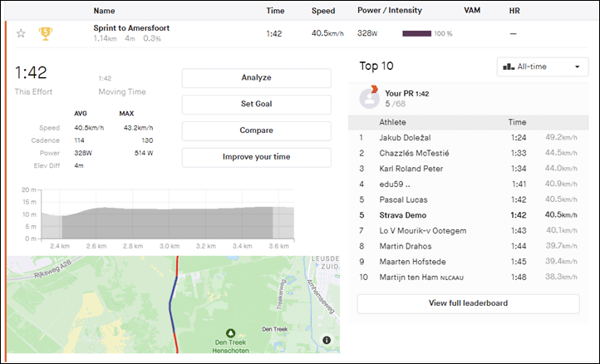Click the Your PR 1:42 label
The width and height of the screenshot is (600, 364).
pyautogui.click(x=406, y=93)
